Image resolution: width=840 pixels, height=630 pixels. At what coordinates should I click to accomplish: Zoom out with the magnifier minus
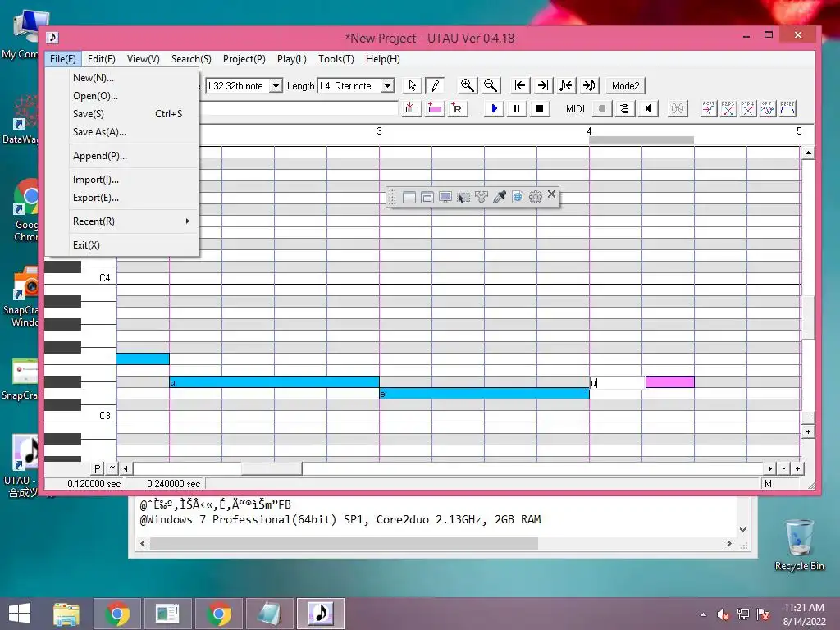click(491, 85)
